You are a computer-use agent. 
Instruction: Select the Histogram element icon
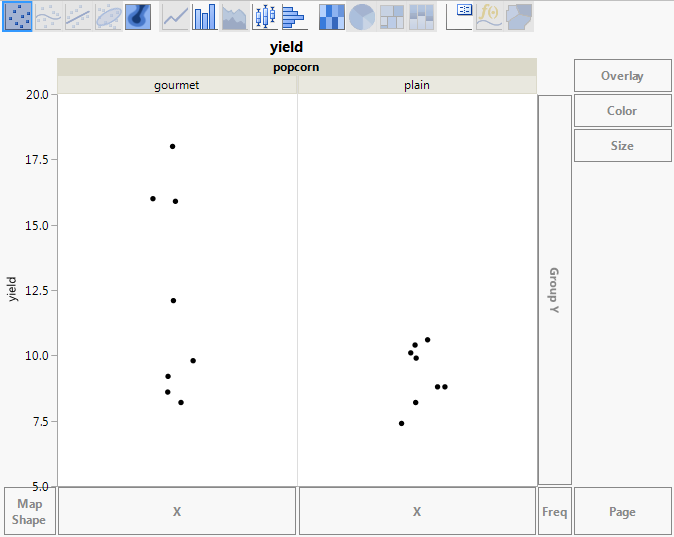294,17
